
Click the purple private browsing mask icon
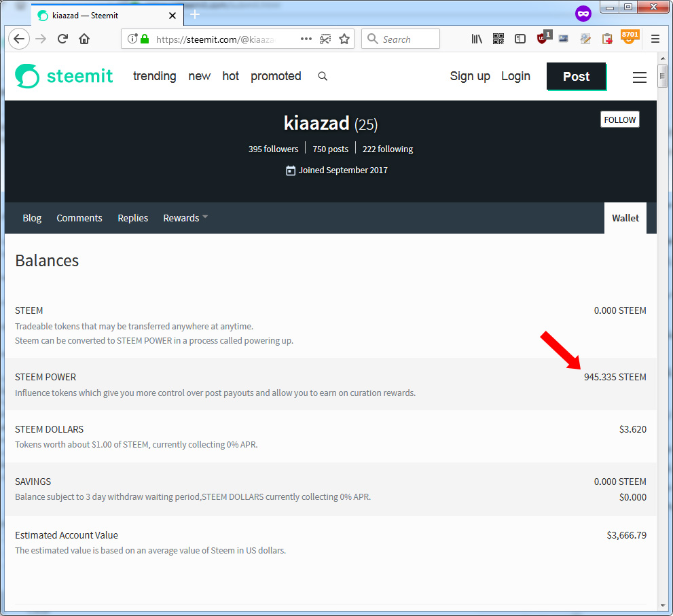click(x=583, y=14)
